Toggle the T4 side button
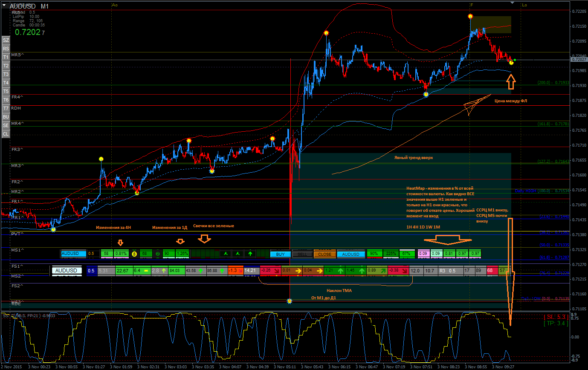The width and height of the screenshot is (588, 370). pos(6,83)
